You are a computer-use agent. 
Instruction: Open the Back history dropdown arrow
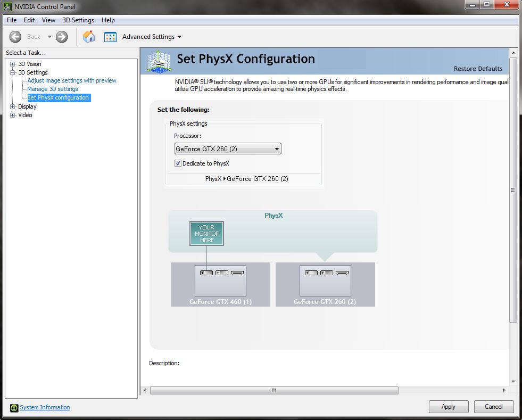point(49,37)
